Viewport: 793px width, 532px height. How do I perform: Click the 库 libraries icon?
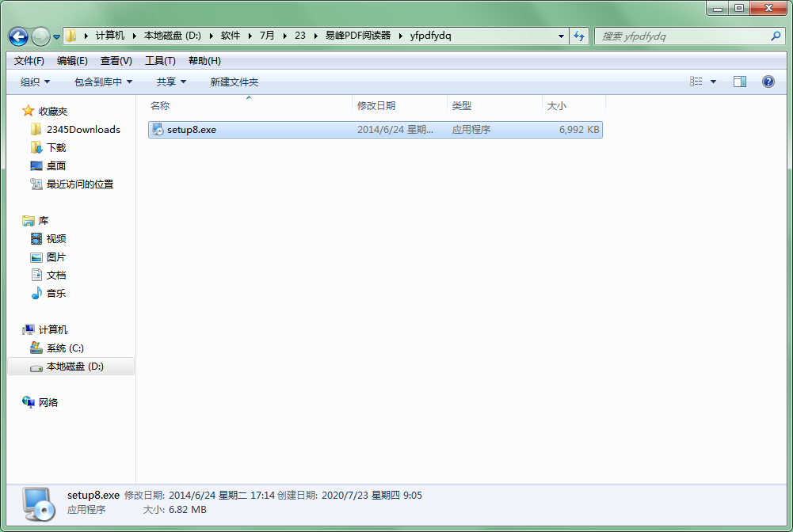click(x=29, y=220)
